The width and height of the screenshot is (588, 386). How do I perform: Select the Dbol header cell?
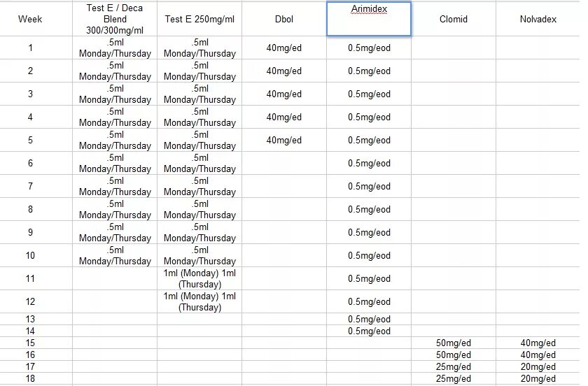tap(284, 19)
